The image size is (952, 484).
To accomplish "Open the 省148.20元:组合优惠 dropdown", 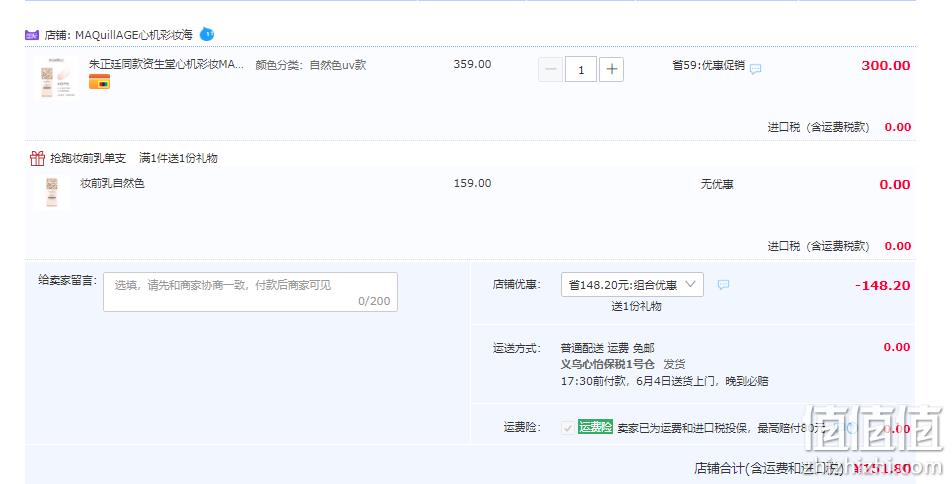I will 632,284.
